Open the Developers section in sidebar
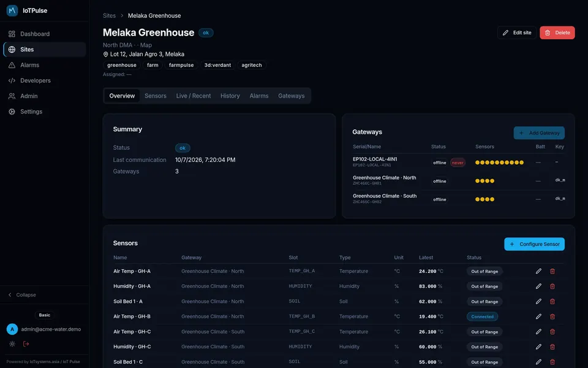 (x=44, y=80)
